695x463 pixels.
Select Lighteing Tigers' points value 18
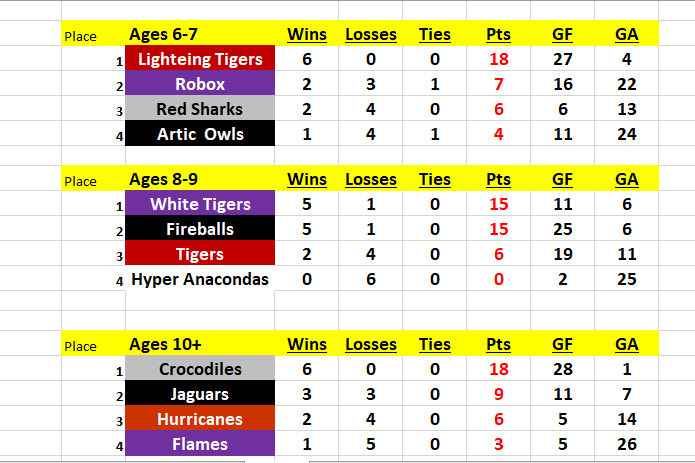coord(499,60)
